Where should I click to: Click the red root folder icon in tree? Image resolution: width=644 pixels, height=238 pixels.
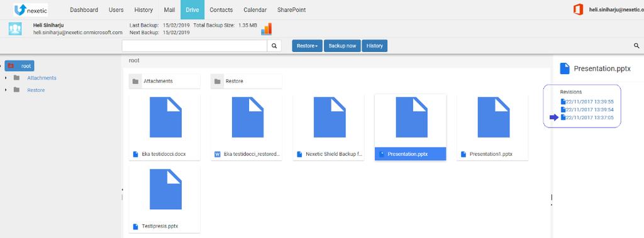(11, 66)
